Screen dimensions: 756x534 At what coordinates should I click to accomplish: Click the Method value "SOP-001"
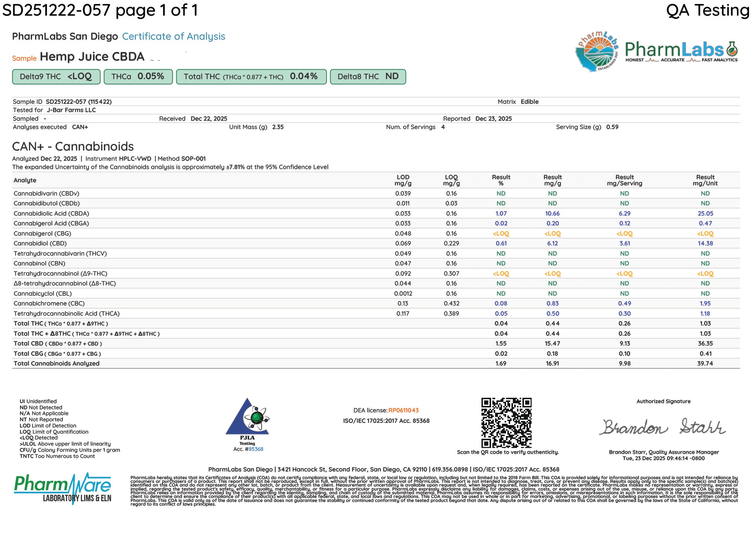[x=193, y=159]
